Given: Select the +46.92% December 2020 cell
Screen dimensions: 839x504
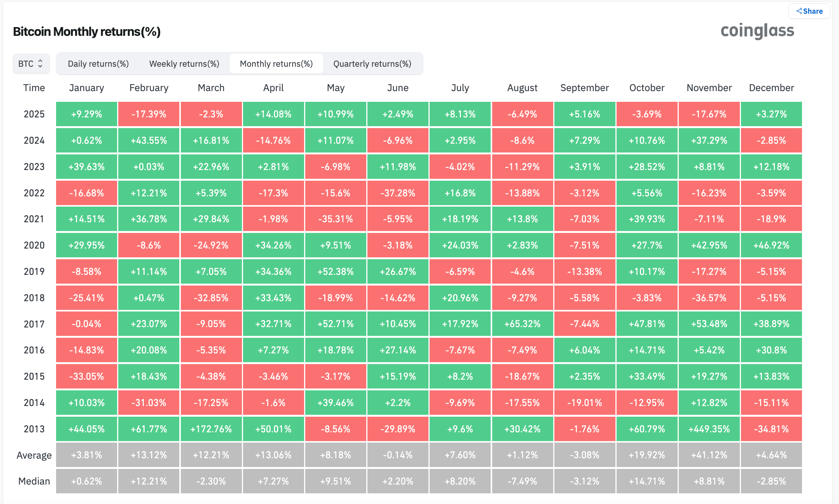Looking at the screenshot, I should click(771, 245).
